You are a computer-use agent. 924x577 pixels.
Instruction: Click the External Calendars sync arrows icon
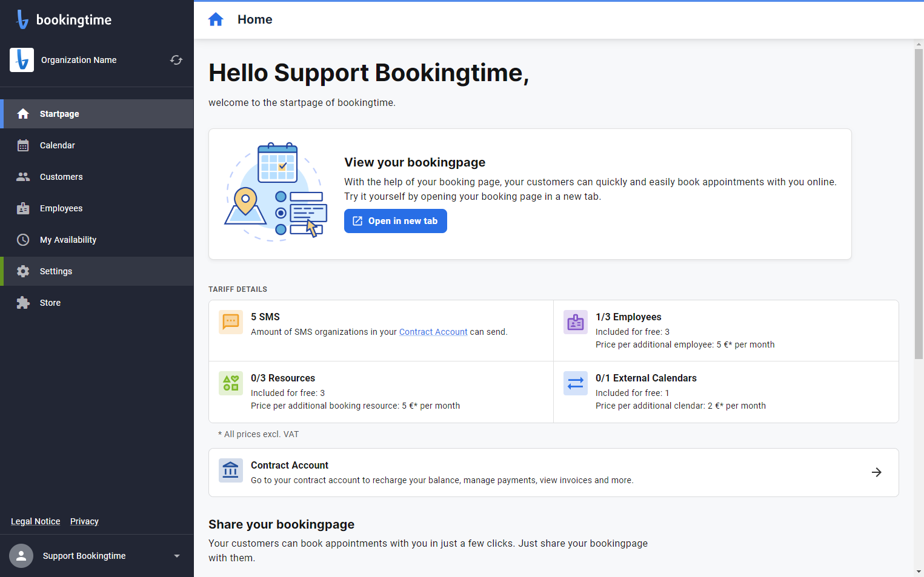(x=576, y=383)
